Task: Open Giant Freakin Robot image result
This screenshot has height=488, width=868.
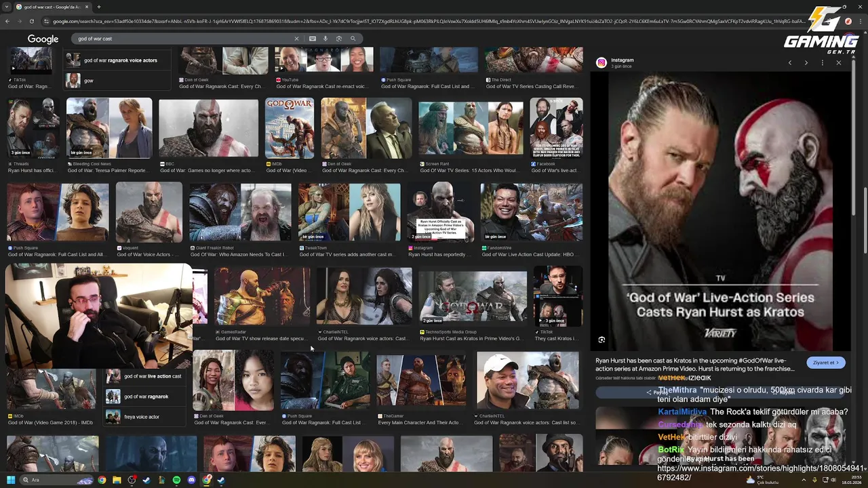Action: coord(240,212)
